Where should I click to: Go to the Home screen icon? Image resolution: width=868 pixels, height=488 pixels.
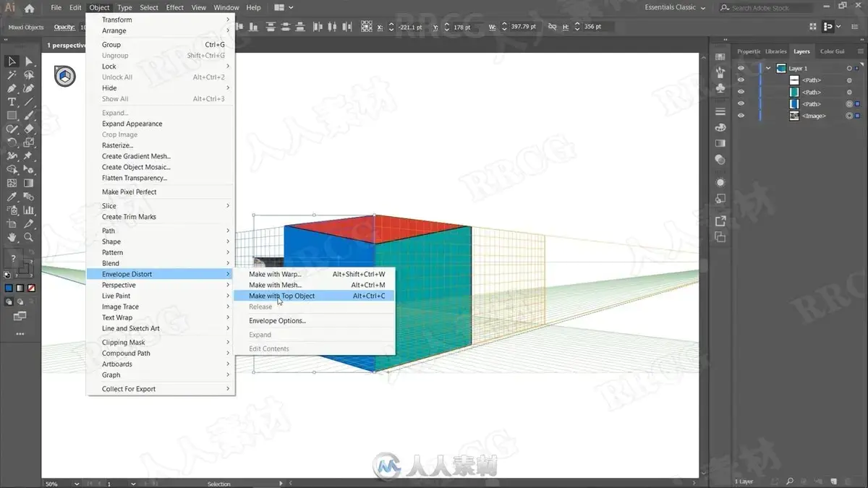(29, 8)
